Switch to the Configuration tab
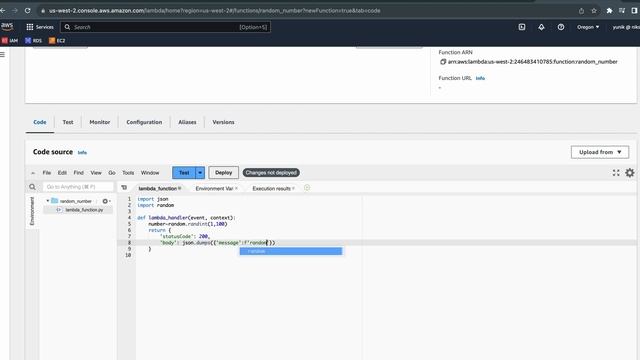The image size is (640, 360). click(144, 122)
